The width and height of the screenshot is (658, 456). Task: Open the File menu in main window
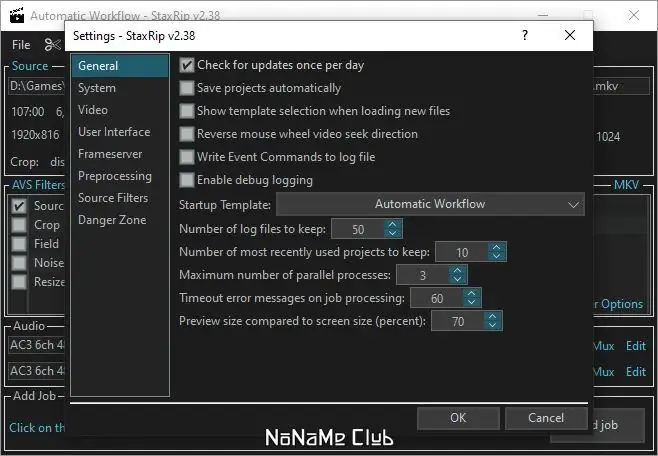[21, 45]
